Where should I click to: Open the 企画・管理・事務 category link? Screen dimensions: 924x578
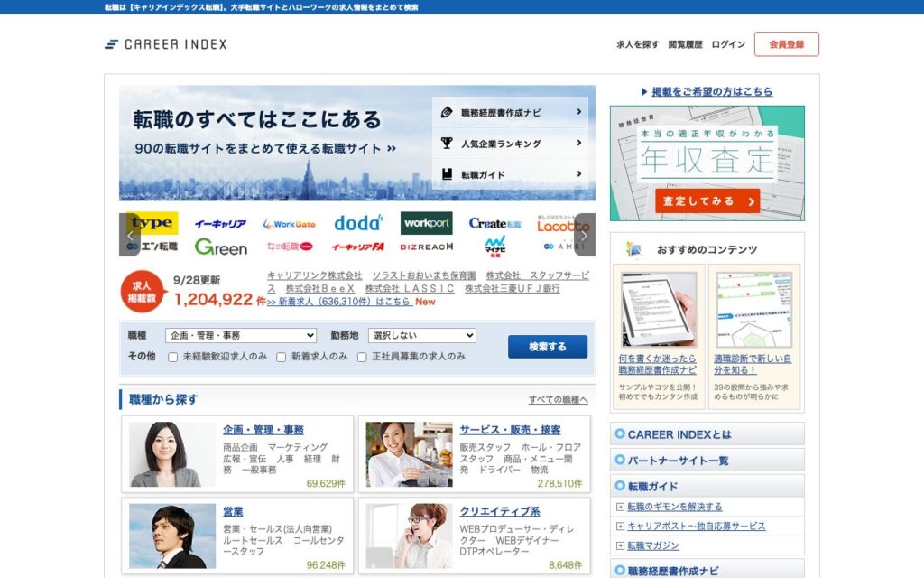click(263, 430)
